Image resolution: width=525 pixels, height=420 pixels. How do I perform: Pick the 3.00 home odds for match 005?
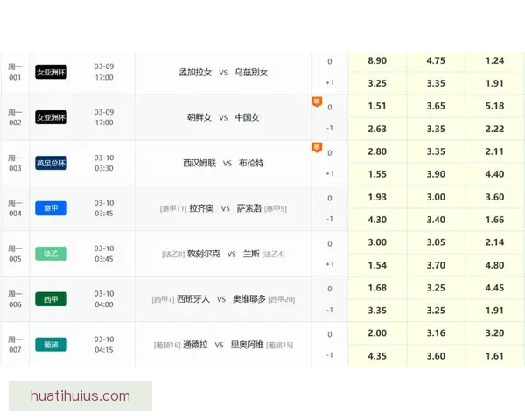377,242
